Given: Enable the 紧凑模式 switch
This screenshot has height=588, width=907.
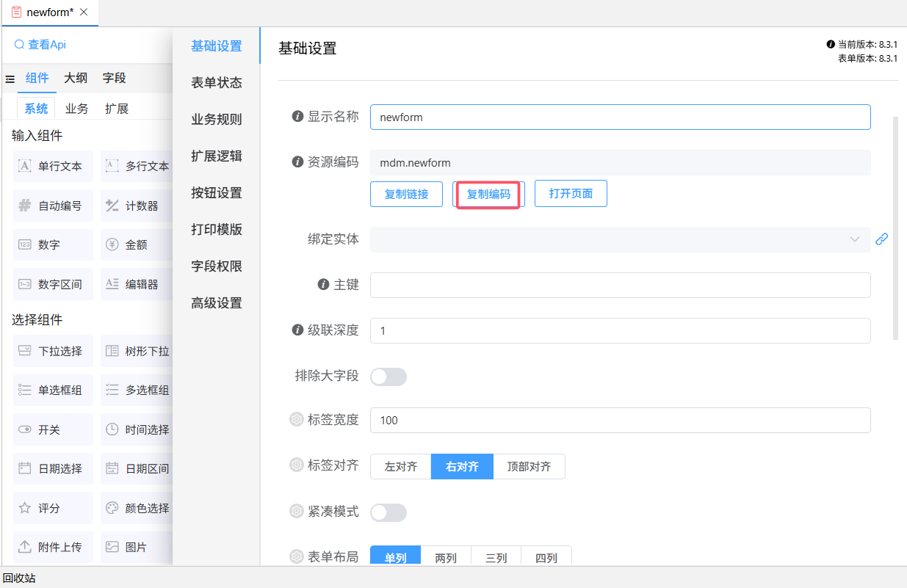Looking at the screenshot, I should point(388,512).
